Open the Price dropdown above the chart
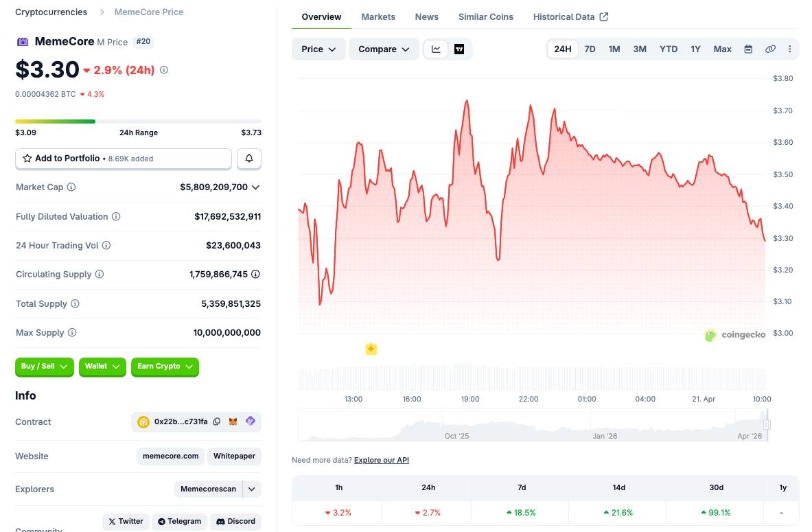 pos(318,49)
